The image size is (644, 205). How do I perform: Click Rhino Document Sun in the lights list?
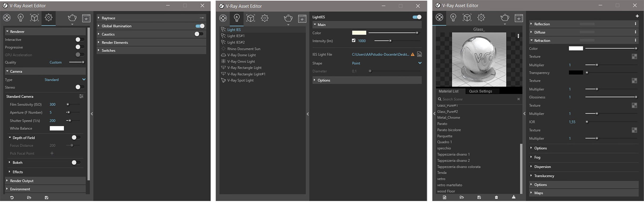tap(244, 49)
